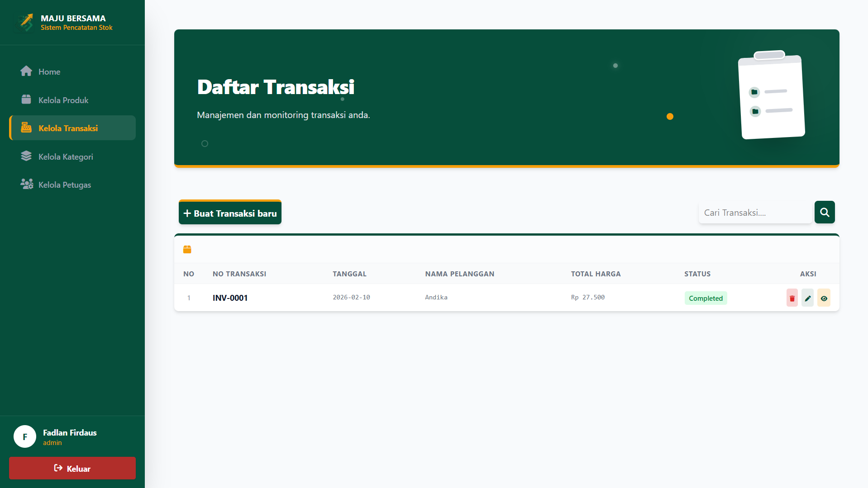Viewport: 868px width, 488px height.
Task: Click the orange box icon above table
Action: tap(187, 249)
